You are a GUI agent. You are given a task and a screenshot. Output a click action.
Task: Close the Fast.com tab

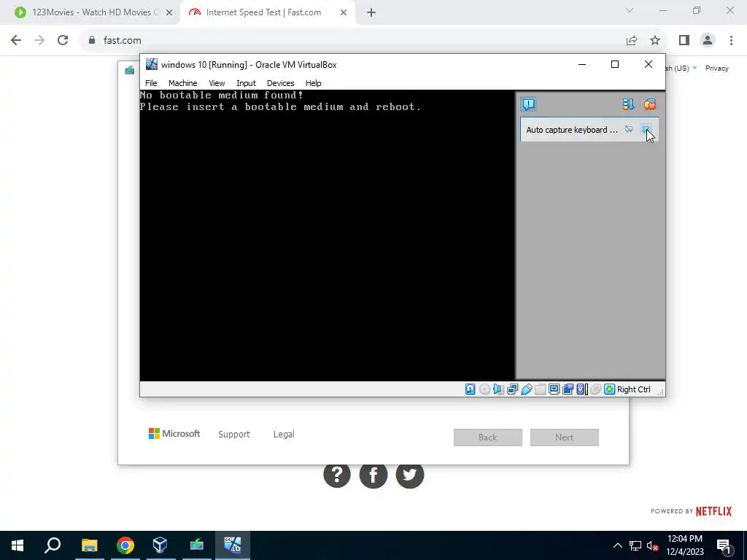coord(344,12)
